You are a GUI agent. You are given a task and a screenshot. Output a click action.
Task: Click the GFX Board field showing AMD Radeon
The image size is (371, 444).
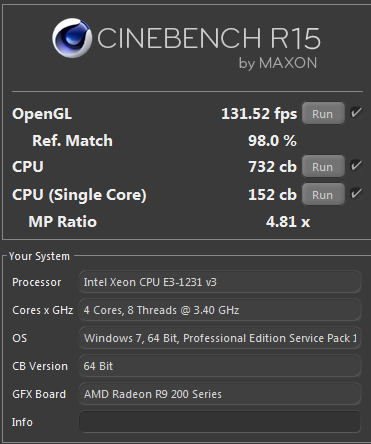pyautogui.click(x=220, y=394)
